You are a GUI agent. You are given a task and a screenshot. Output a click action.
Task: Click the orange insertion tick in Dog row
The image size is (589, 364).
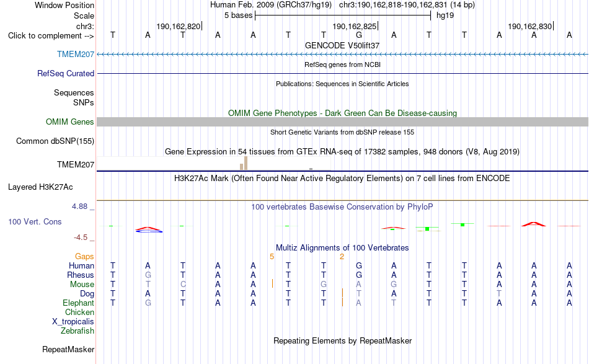tap(342, 293)
